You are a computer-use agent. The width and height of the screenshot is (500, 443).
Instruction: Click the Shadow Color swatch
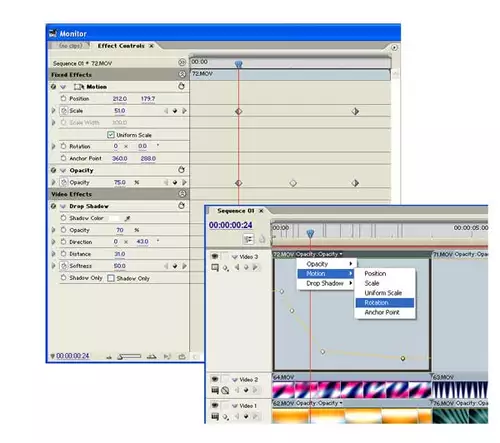point(114,218)
